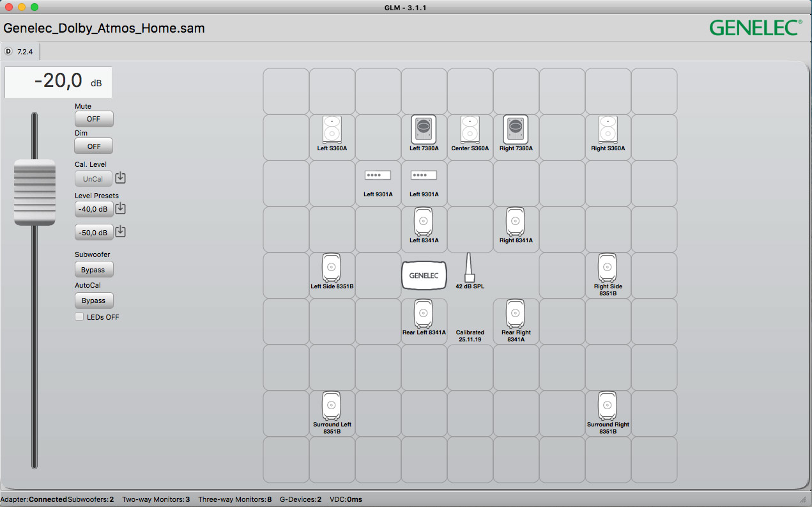The height and width of the screenshot is (507, 812).
Task: Select the Left 7380A subwoofer icon
Action: pyautogui.click(x=424, y=130)
